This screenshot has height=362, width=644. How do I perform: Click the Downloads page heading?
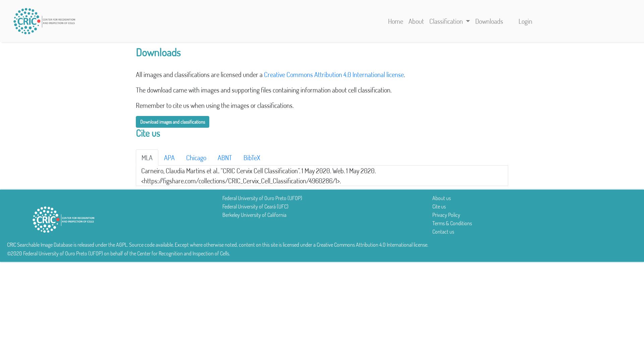tap(158, 52)
